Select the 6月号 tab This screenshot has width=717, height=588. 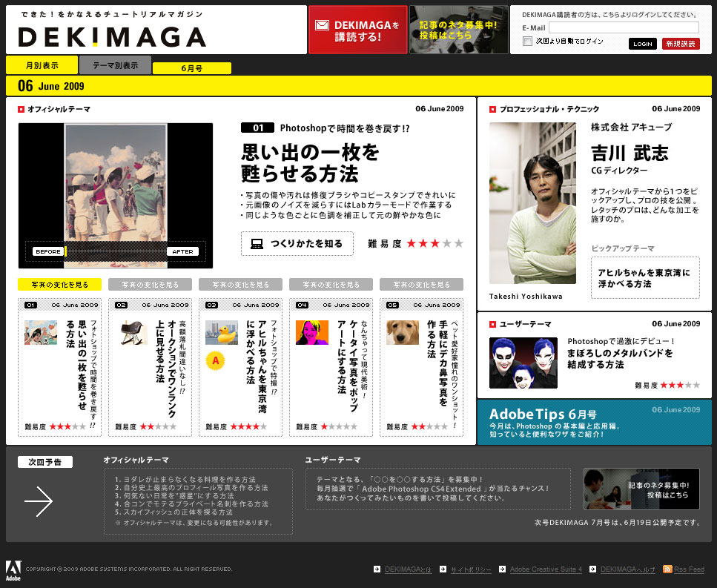point(191,68)
